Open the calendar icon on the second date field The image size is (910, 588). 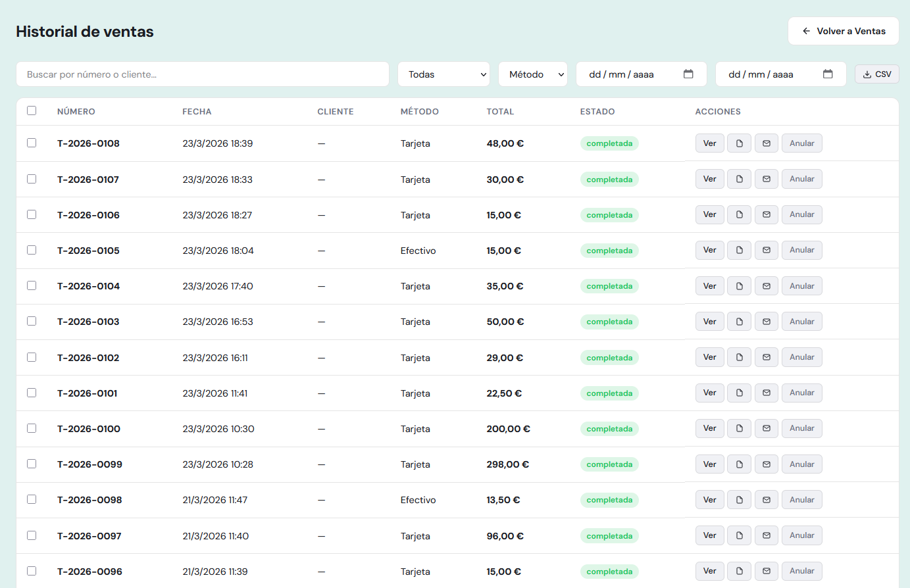[828, 74]
